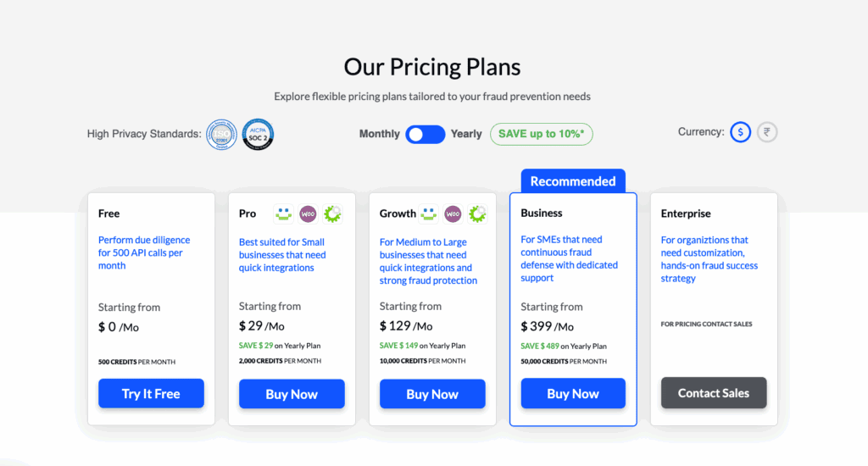
Task: Select the Monthly billing label
Action: tap(379, 134)
